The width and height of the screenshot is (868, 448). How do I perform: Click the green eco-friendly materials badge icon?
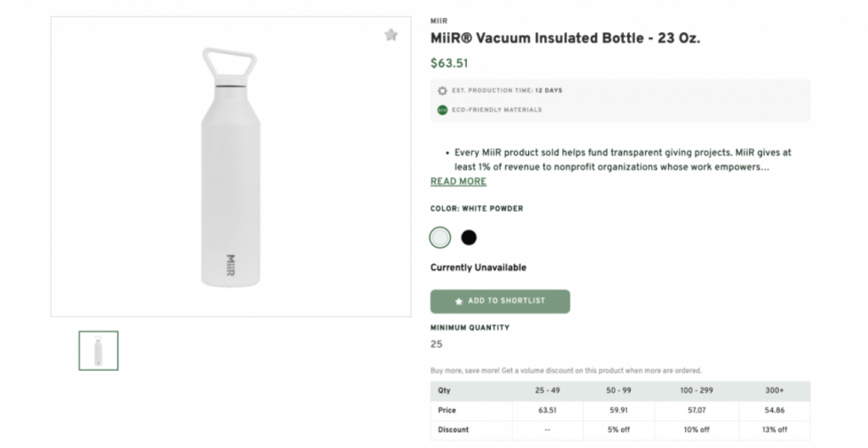point(442,109)
